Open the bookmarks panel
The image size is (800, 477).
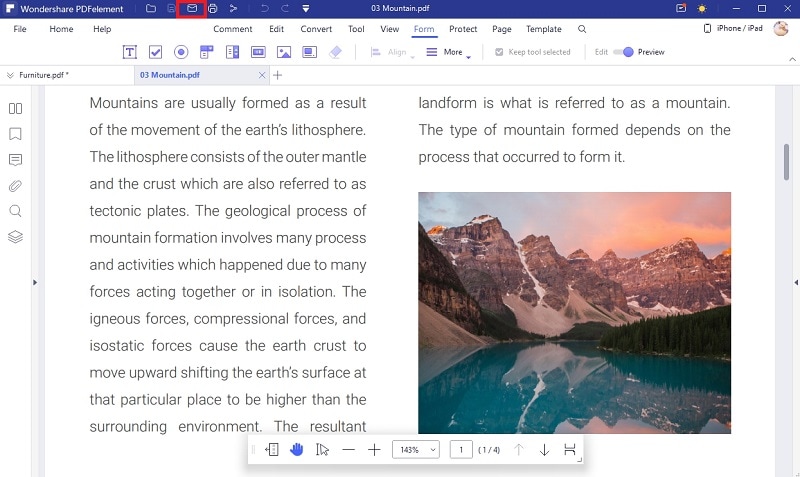(15, 134)
